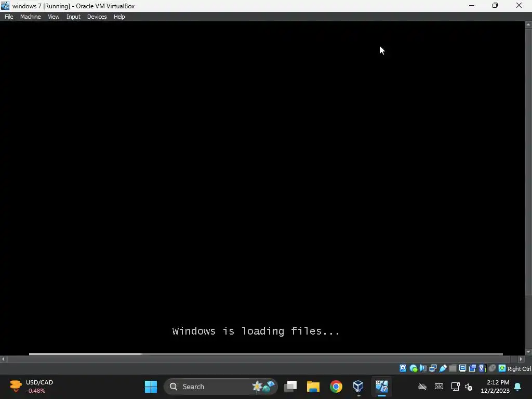Open File Explorer from taskbar

click(313, 387)
